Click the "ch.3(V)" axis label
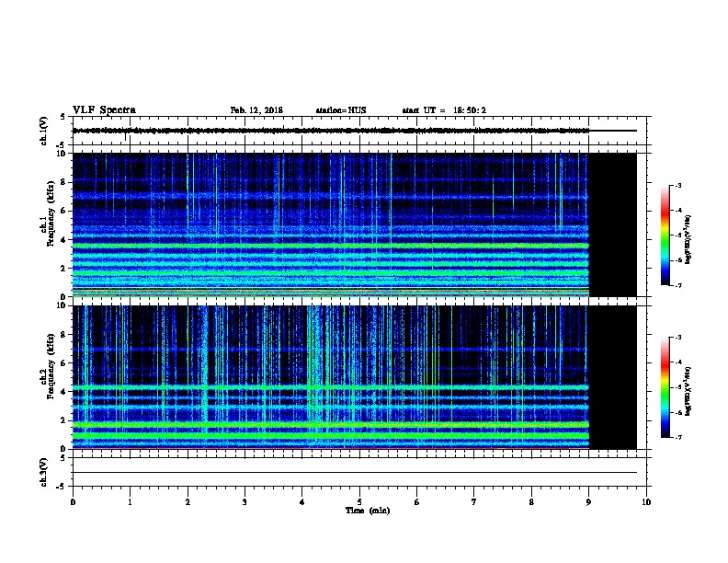728x563 pixels. point(44,472)
